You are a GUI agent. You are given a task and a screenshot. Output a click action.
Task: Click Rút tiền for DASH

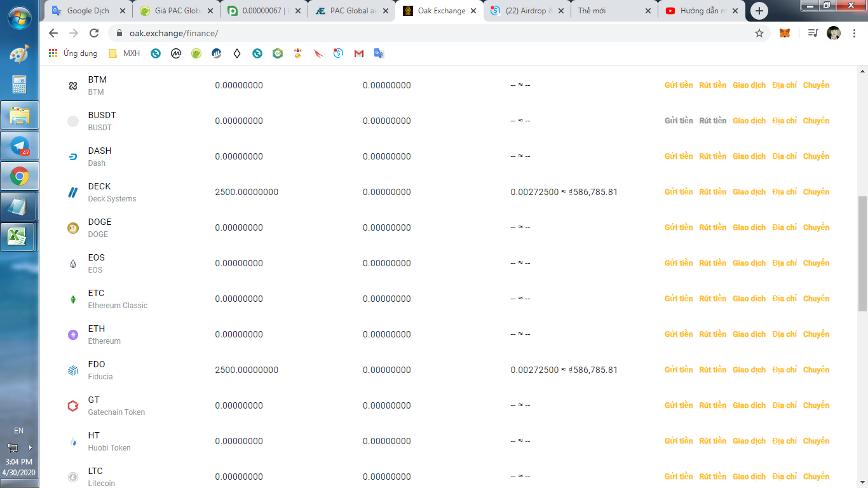pos(712,156)
